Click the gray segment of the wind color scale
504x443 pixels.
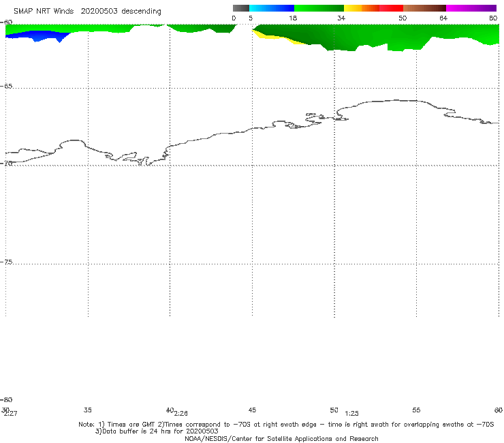click(x=240, y=8)
